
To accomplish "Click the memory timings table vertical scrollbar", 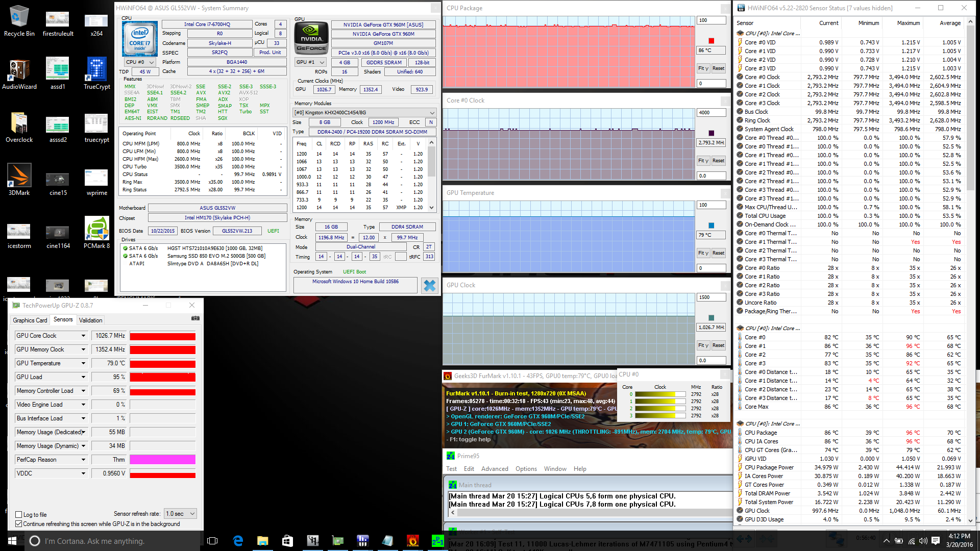I will [x=432, y=175].
